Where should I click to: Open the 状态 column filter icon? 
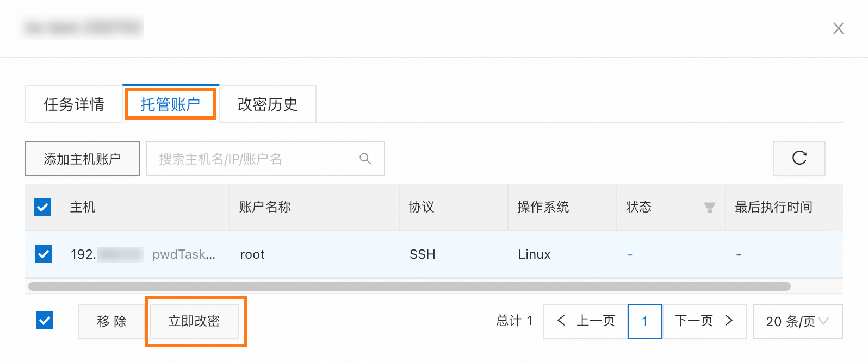click(x=709, y=207)
